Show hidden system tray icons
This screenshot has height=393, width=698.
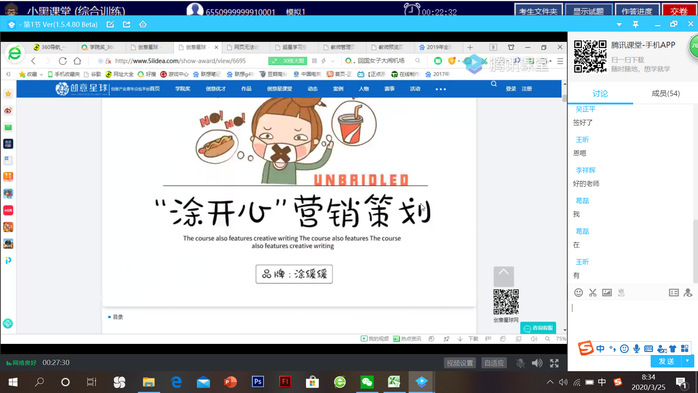point(550,382)
